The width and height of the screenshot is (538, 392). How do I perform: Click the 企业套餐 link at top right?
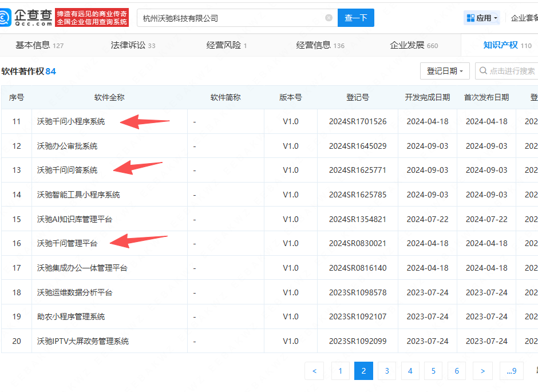point(524,18)
